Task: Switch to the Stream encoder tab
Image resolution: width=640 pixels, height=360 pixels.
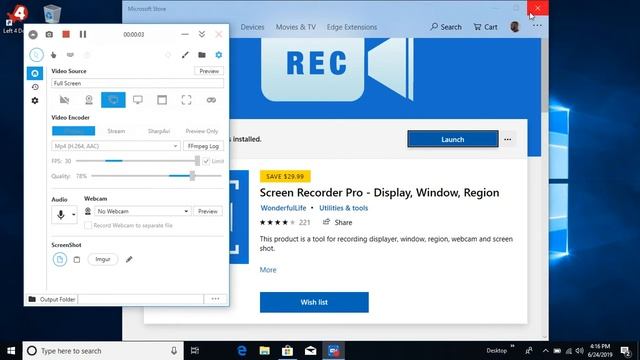Action: pos(116,131)
